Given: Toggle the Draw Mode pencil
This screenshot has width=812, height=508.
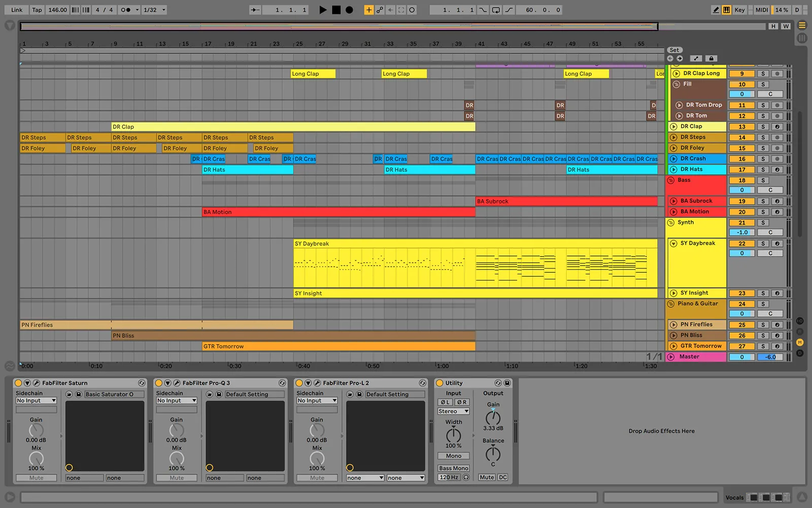Looking at the screenshot, I should pos(716,10).
